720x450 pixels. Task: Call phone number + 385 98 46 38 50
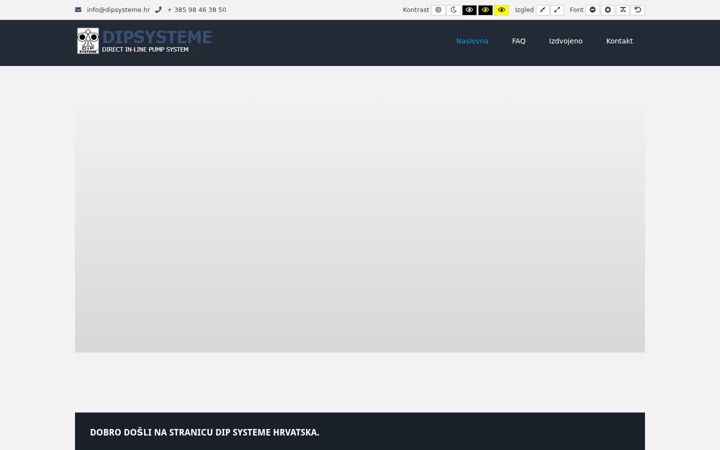pos(197,10)
